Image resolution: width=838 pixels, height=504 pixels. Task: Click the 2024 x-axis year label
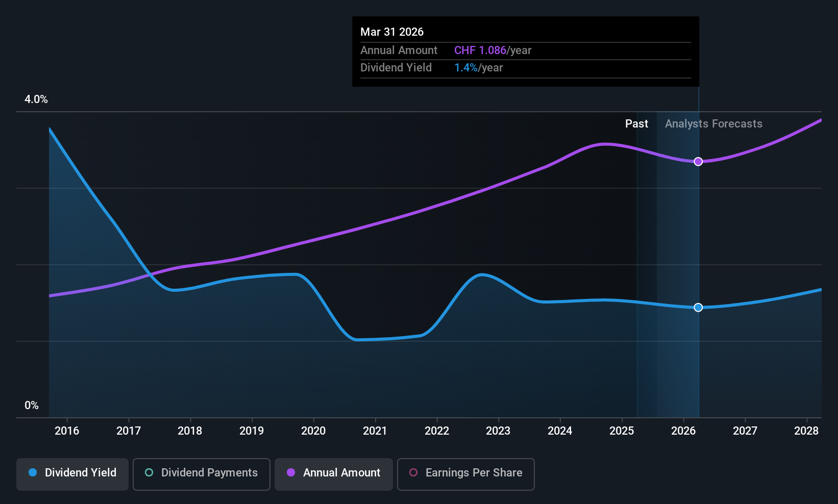pyautogui.click(x=560, y=431)
